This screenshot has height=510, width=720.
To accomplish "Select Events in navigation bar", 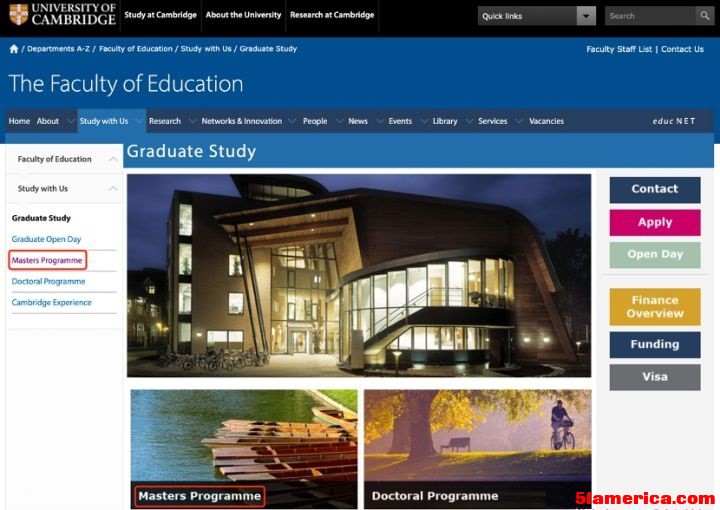I will pyautogui.click(x=400, y=121).
